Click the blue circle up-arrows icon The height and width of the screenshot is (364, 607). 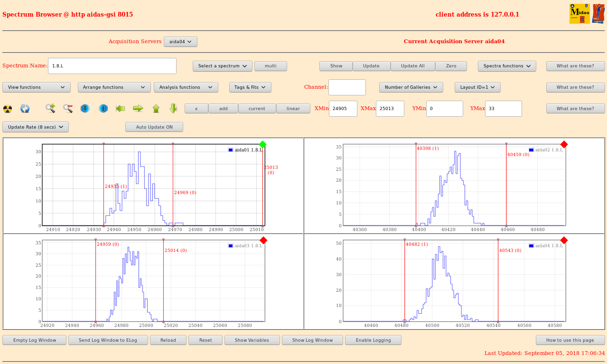point(103,109)
